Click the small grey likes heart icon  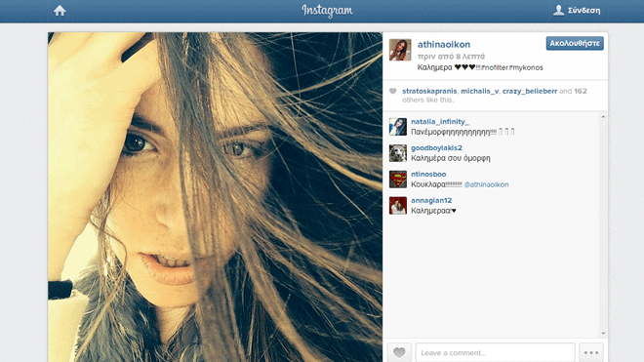click(392, 91)
